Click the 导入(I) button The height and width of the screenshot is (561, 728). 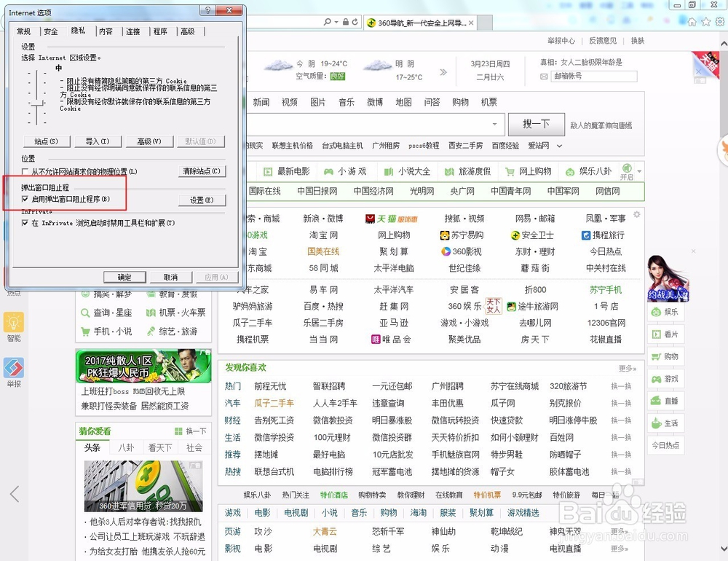[x=98, y=141]
